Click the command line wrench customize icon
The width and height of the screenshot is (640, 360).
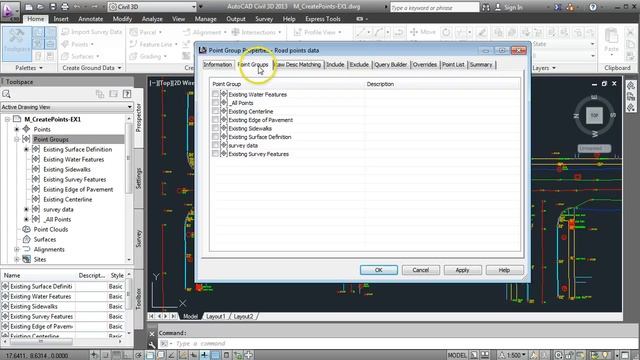(152, 344)
